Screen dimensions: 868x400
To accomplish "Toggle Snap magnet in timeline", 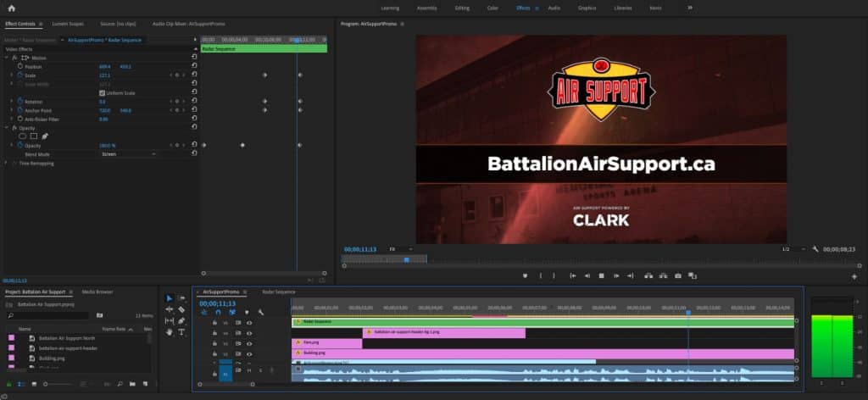I will [218, 313].
